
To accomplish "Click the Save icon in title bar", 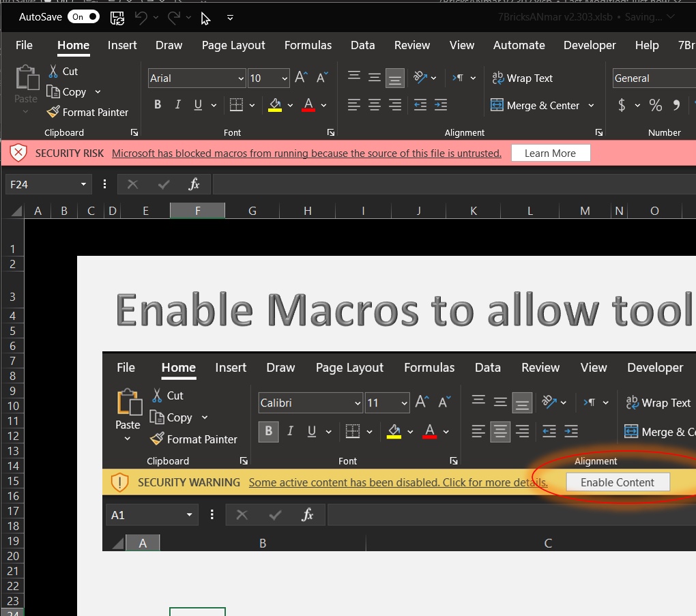I will (x=117, y=18).
